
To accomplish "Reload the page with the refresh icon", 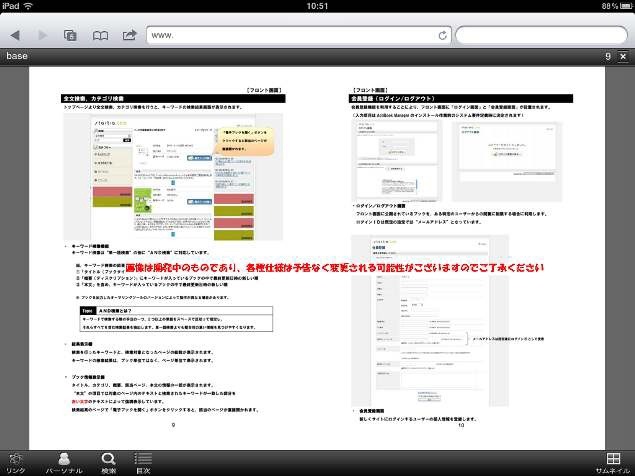I will pos(443,36).
